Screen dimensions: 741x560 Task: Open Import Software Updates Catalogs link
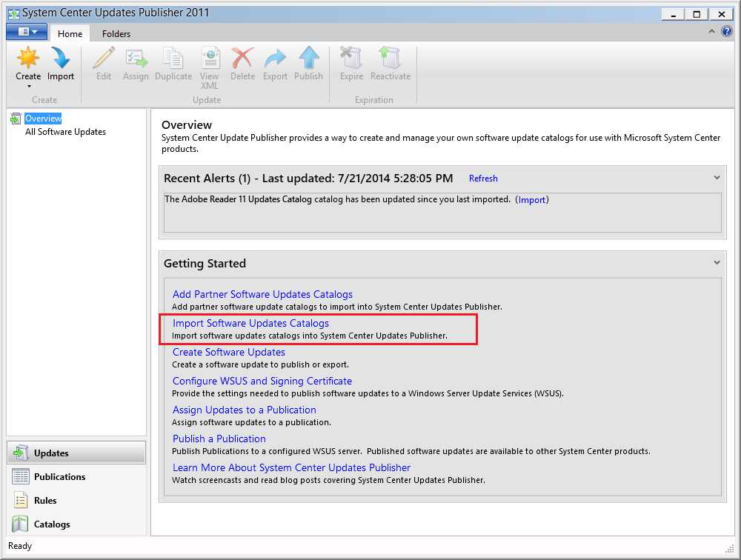pos(250,323)
